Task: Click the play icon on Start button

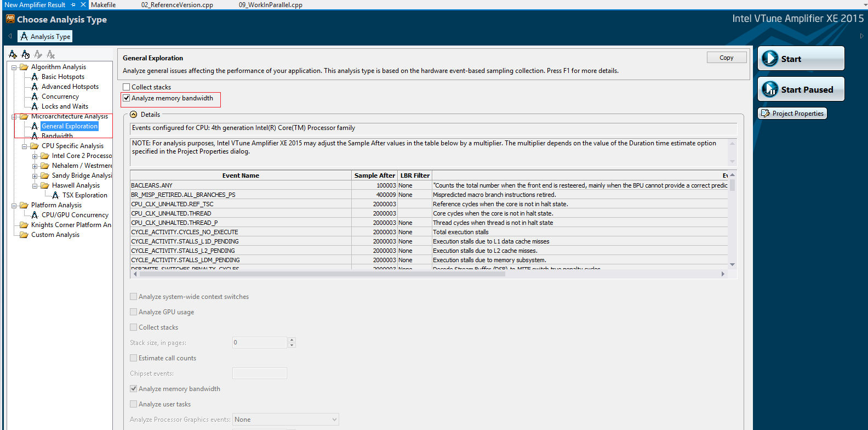Action: click(x=770, y=58)
